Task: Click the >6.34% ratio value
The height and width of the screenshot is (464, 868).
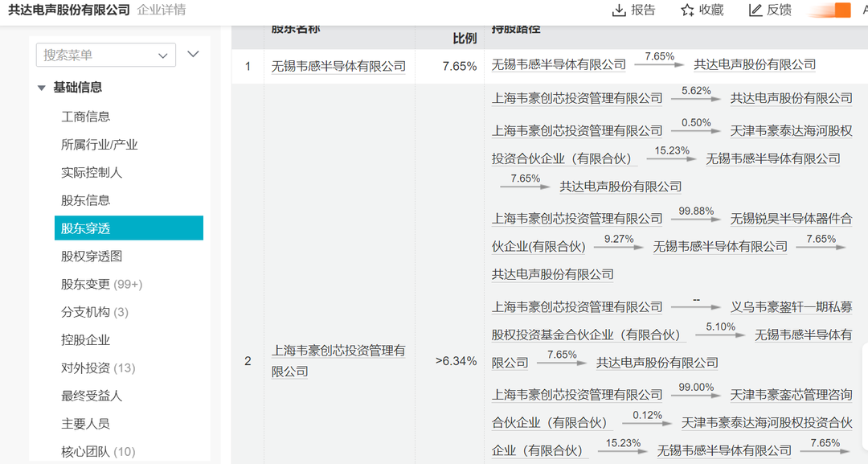Action: [457, 361]
